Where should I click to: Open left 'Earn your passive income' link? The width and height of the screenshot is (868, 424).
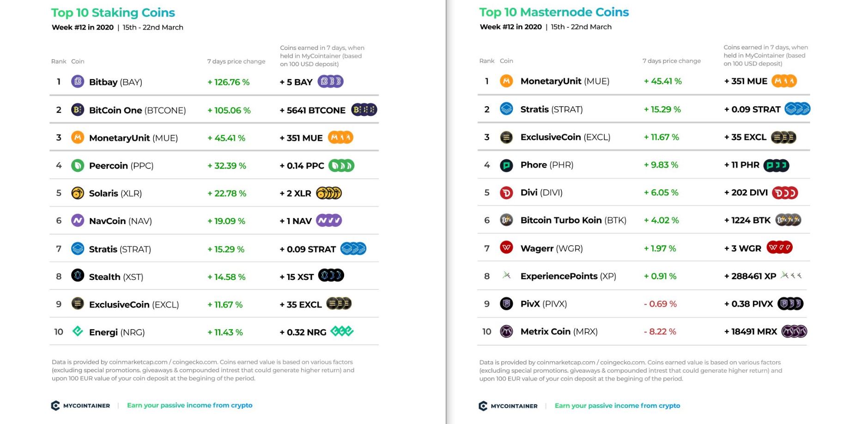click(189, 405)
